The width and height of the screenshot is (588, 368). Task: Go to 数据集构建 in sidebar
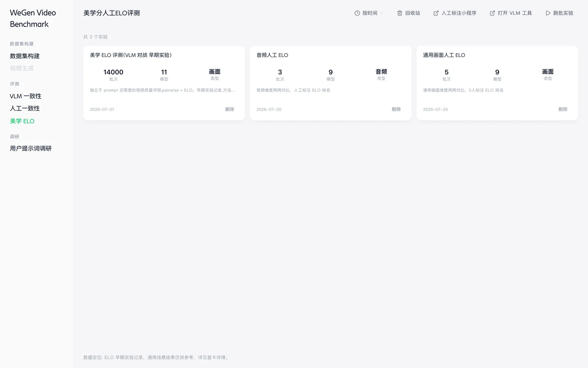[25, 56]
